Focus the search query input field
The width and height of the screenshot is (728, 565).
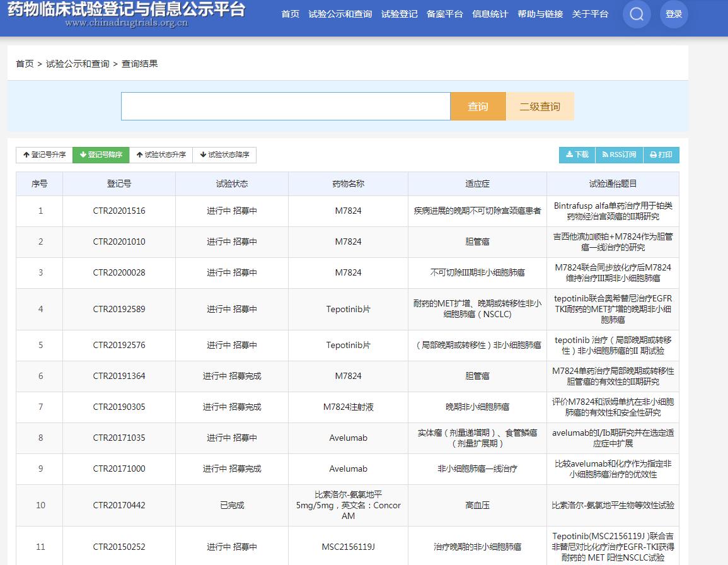tap(286, 106)
